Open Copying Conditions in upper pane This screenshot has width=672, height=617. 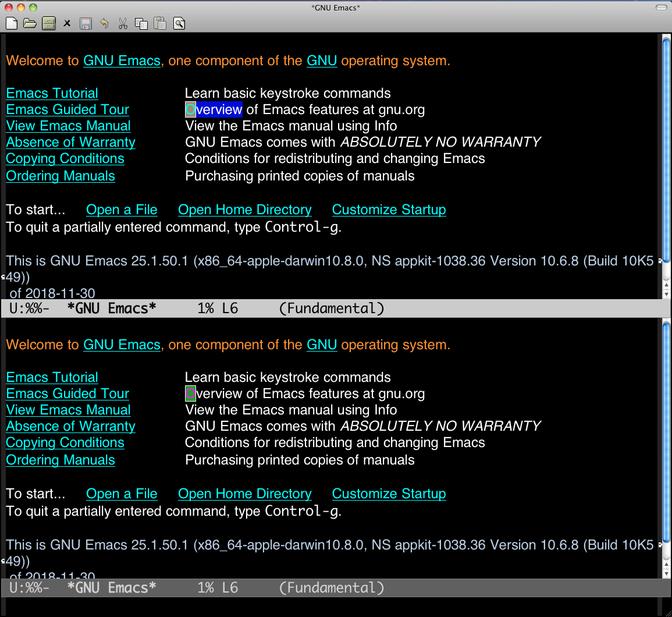pos(65,159)
